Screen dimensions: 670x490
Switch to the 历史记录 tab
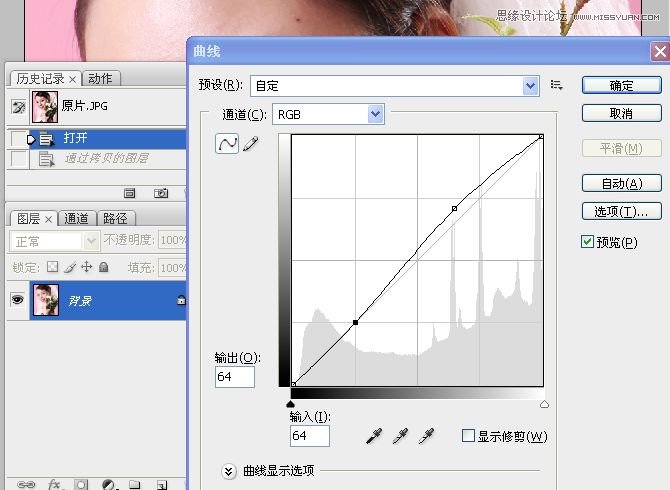click(40, 79)
